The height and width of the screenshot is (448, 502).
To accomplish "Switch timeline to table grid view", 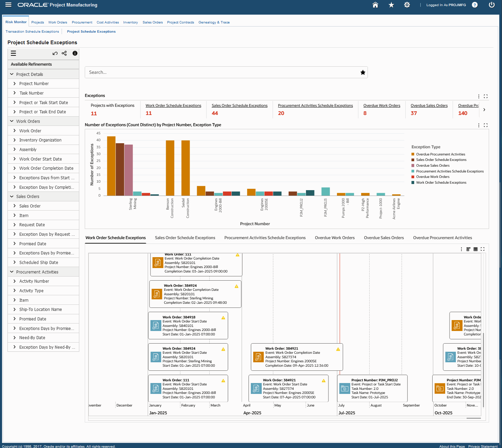I will pos(475,249).
